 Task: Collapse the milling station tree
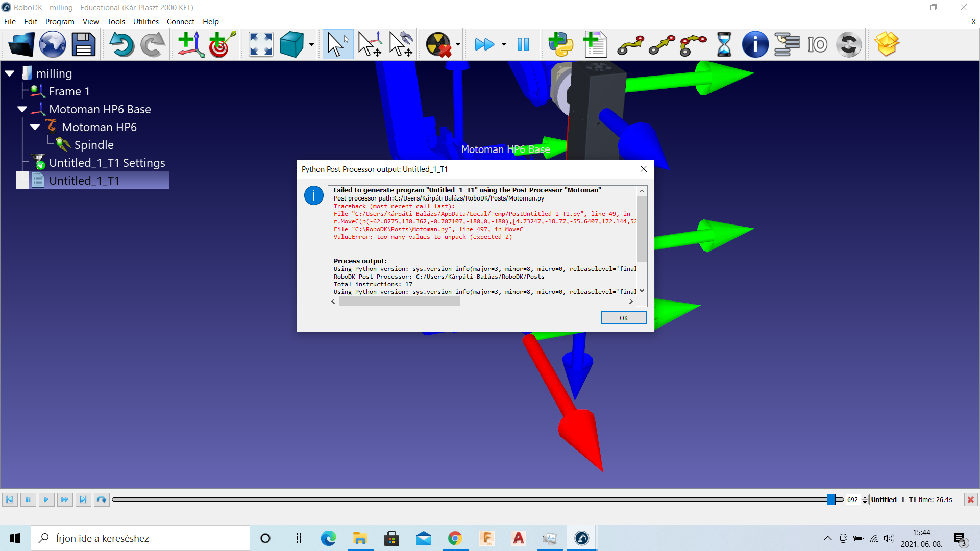click(x=10, y=73)
